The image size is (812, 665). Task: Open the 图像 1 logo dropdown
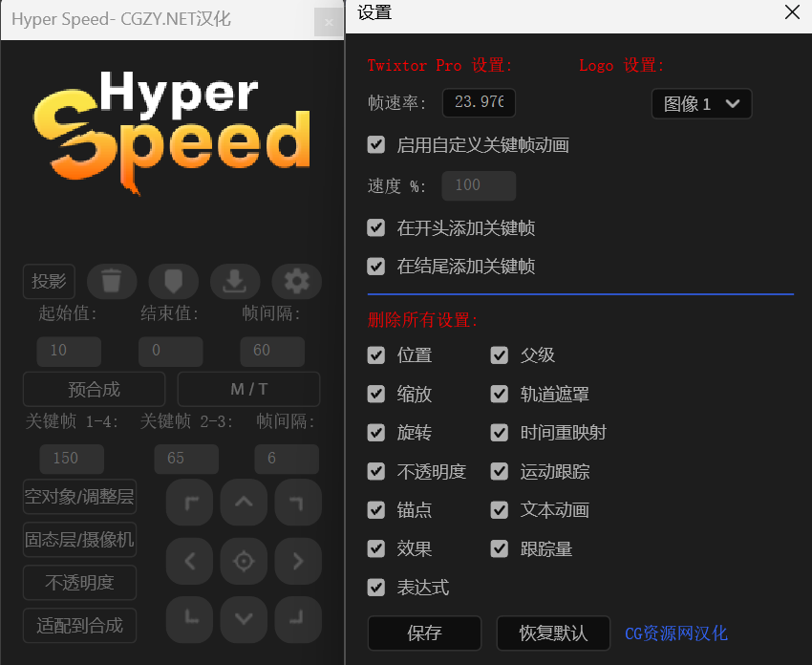tap(702, 104)
